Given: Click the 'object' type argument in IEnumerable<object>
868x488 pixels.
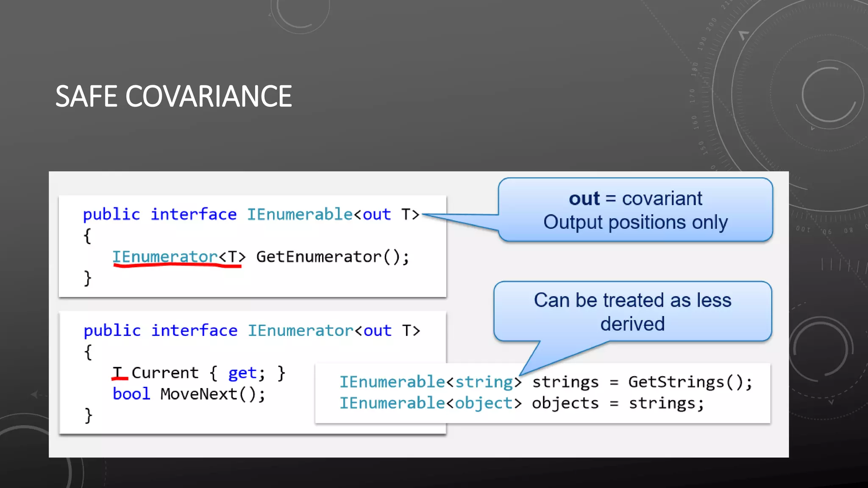Looking at the screenshot, I should [484, 403].
